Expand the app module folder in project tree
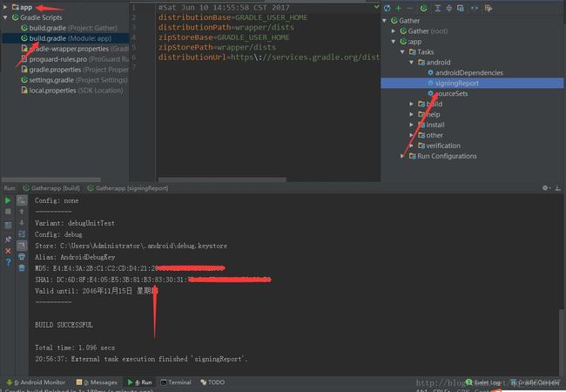 [5, 7]
